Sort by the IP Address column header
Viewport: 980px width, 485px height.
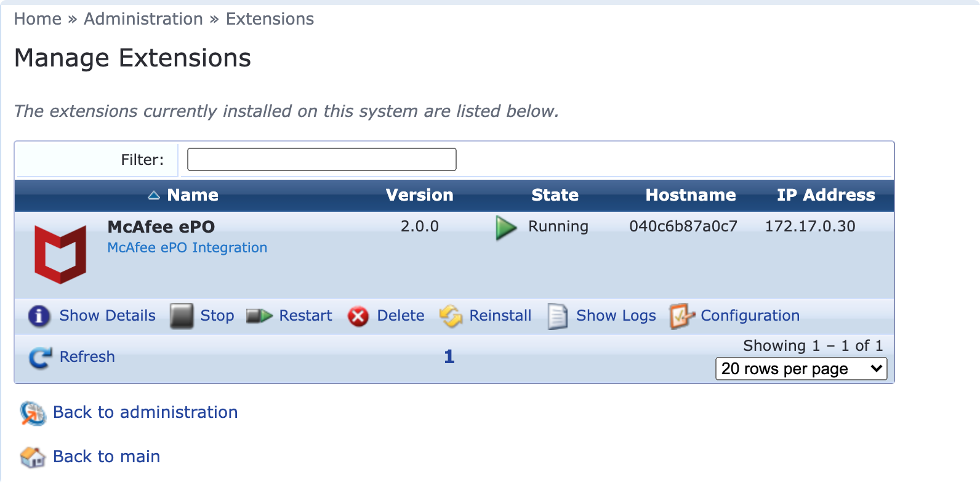[826, 195]
